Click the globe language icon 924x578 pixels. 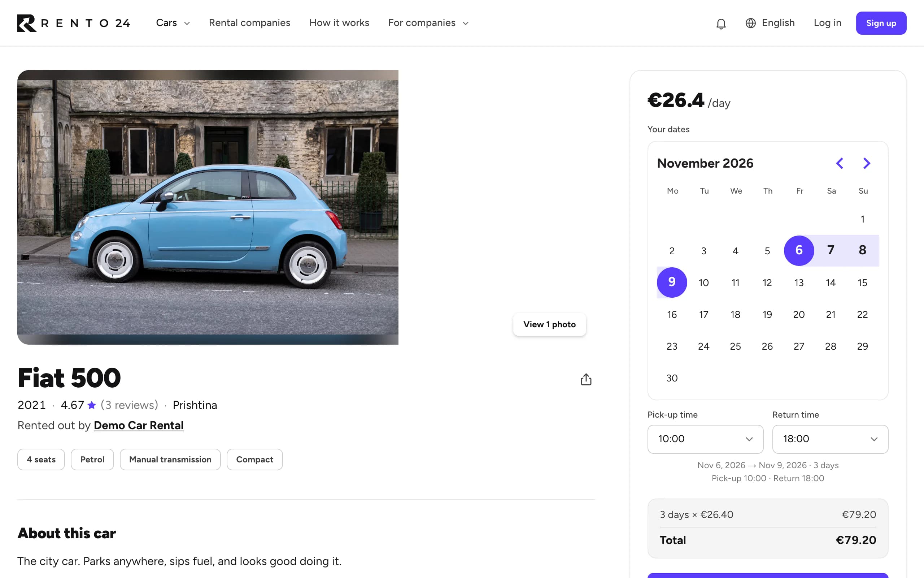tap(751, 23)
